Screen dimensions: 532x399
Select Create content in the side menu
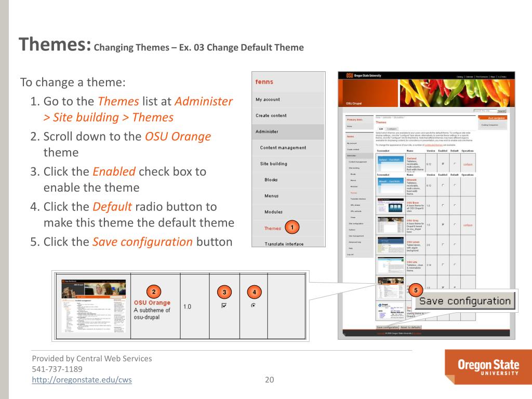pyautogui.click(x=271, y=115)
